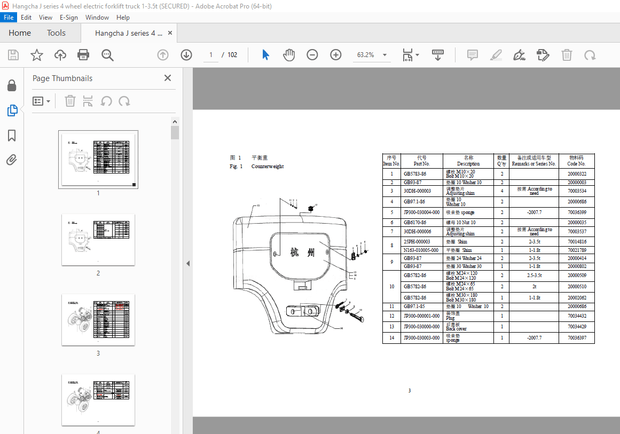Go to next page arrow

click(186, 55)
